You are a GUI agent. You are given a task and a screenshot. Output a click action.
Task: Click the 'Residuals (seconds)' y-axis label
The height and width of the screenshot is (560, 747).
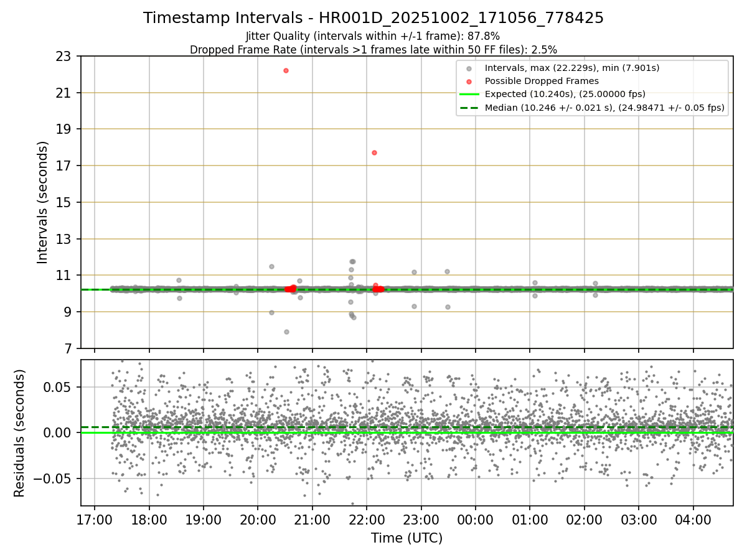coord(20,433)
